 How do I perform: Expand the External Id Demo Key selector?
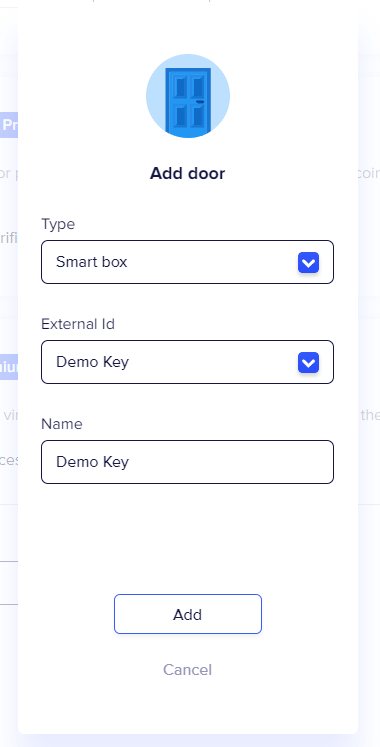pyautogui.click(x=187, y=362)
